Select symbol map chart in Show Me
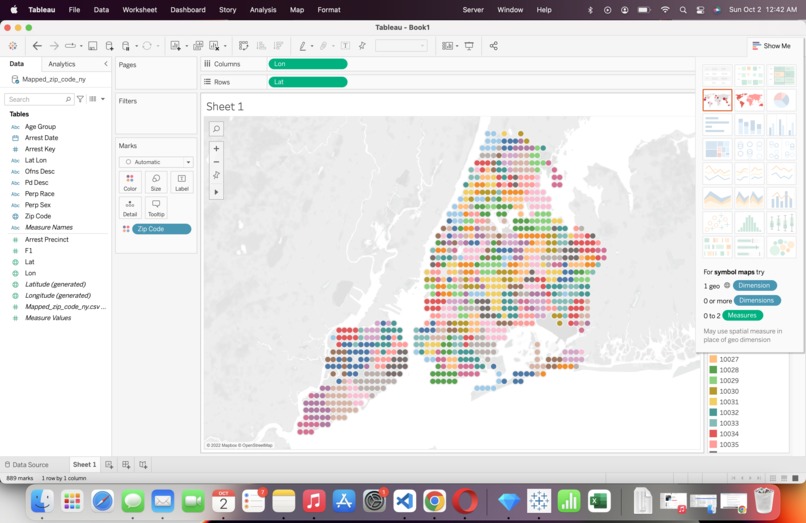Image resolution: width=806 pixels, height=523 pixels. (717, 100)
